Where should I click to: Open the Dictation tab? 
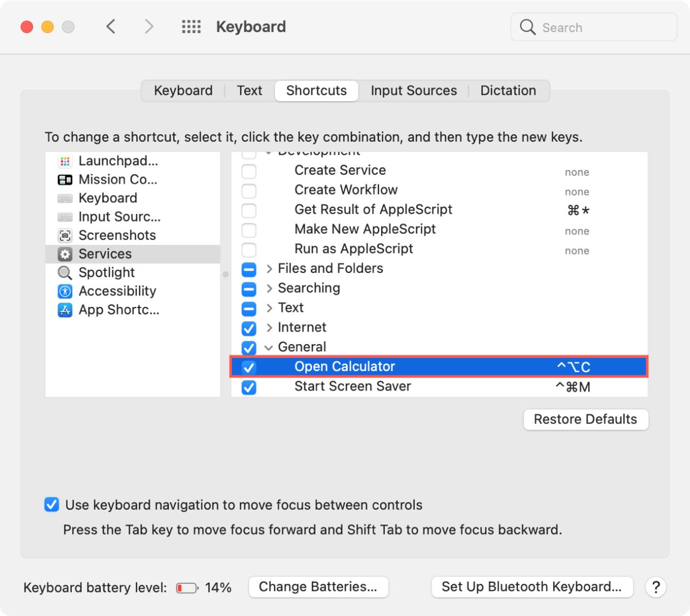click(x=508, y=91)
